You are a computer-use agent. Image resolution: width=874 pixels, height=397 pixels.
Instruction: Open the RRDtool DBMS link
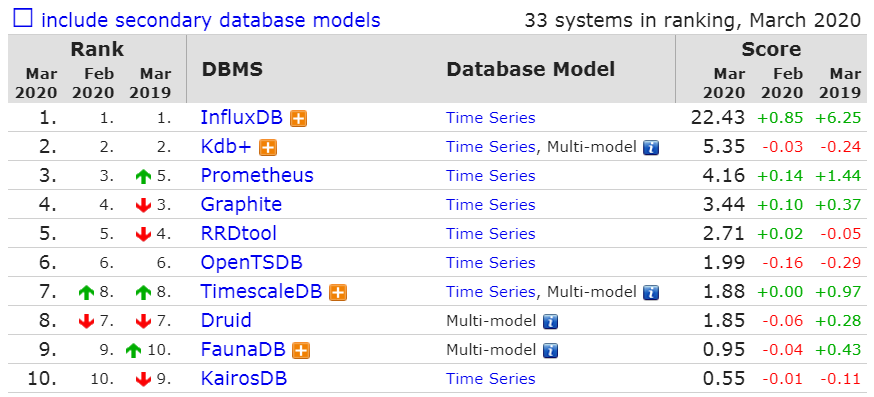[x=239, y=234]
